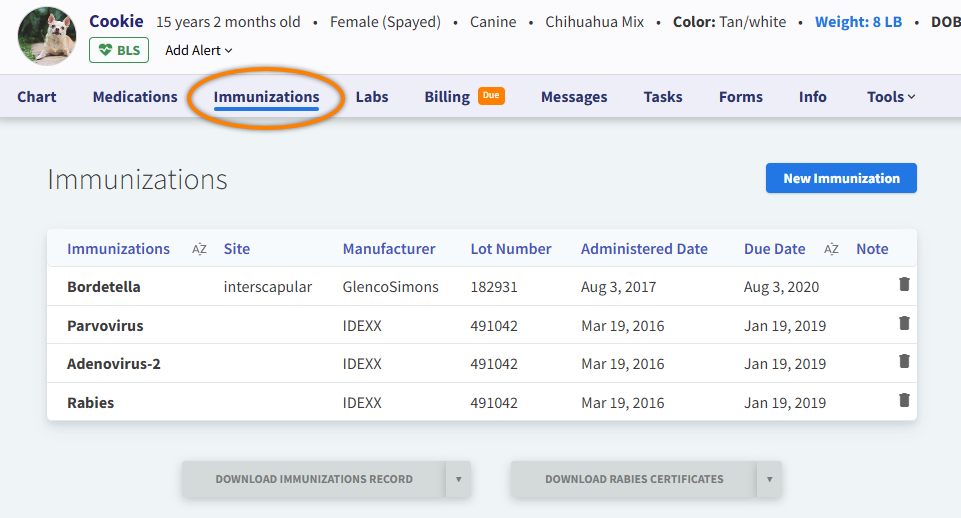Sort by Administered Date column header

(644, 249)
